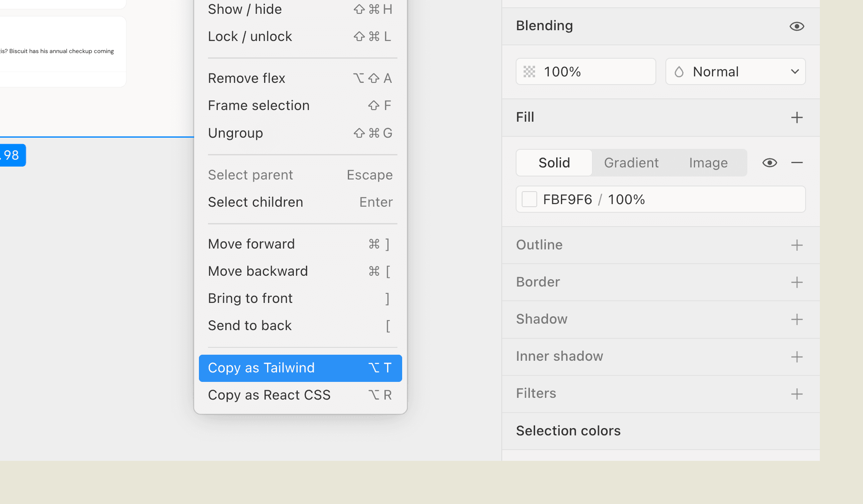Add a new fill with plus icon
Image resolution: width=863 pixels, height=504 pixels.
[x=797, y=117]
